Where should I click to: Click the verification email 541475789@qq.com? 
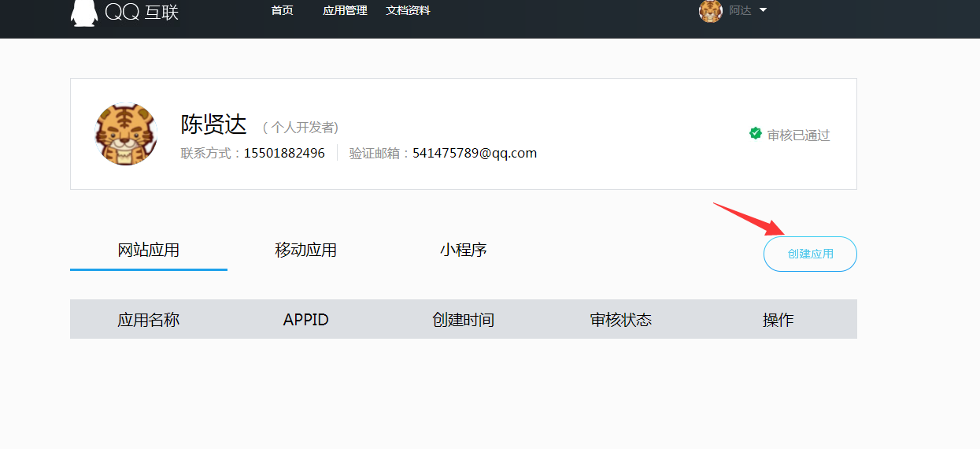pos(475,153)
